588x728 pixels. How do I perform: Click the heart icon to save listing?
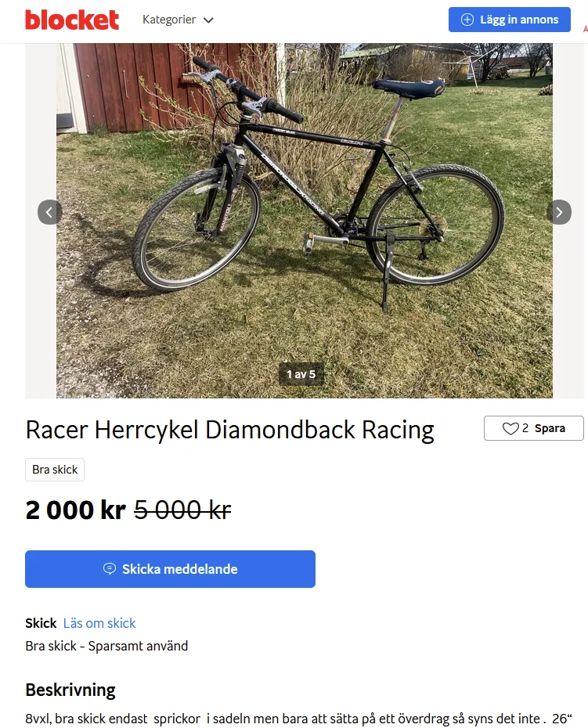pyautogui.click(x=510, y=428)
